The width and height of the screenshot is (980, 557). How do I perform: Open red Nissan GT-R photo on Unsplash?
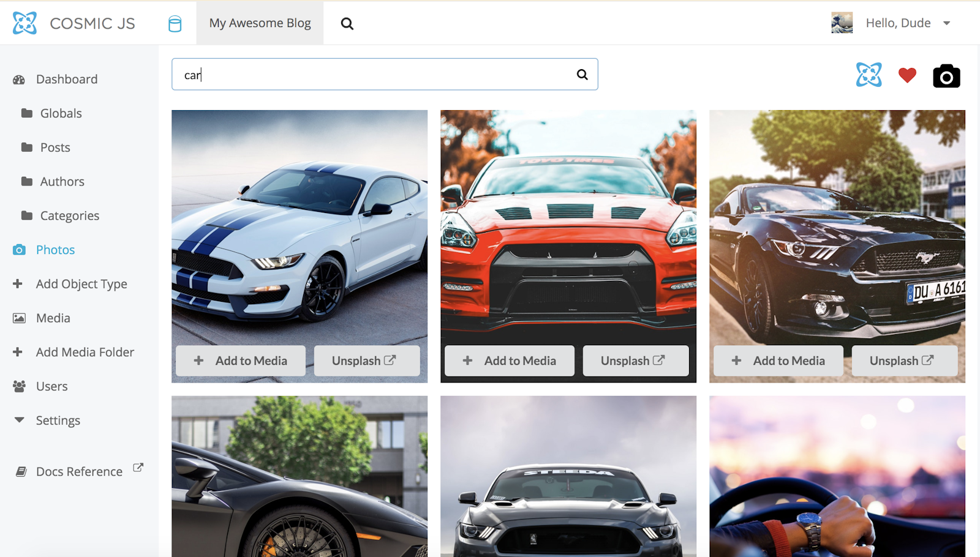coord(636,361)
